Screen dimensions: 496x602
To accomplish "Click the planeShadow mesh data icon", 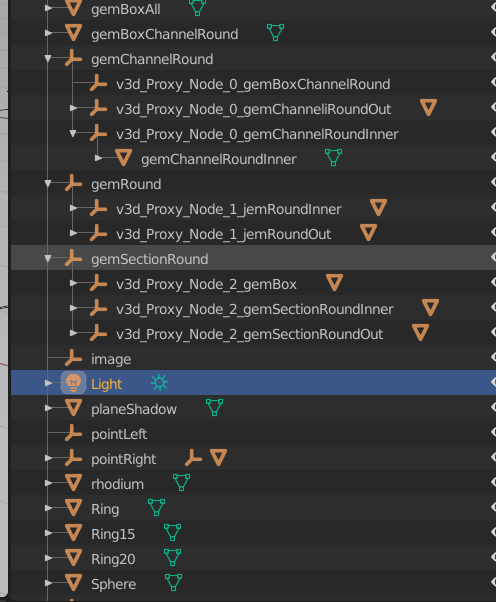I will point(214,407).
